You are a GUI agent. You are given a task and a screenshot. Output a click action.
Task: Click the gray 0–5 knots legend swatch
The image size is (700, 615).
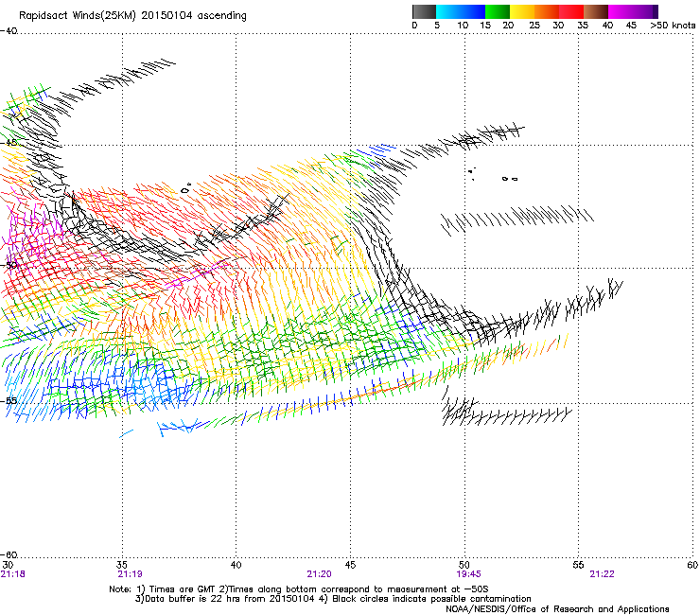click(424, 11)
